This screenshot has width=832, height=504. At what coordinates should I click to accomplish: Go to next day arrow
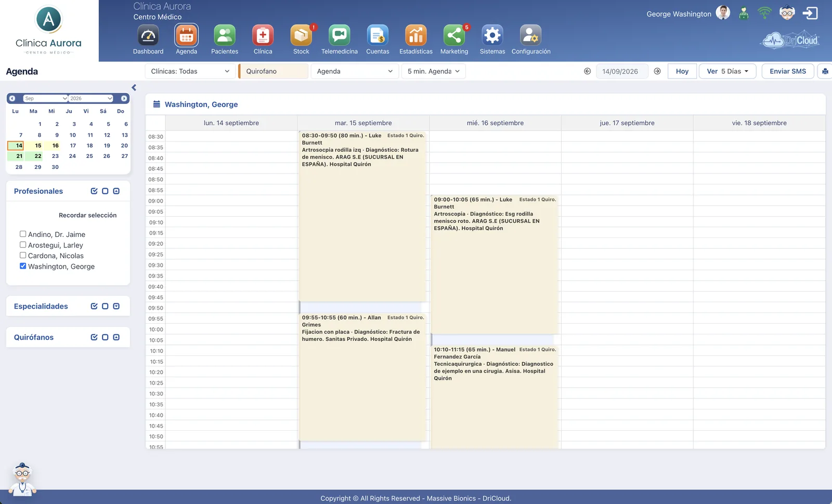pos(657,71)
